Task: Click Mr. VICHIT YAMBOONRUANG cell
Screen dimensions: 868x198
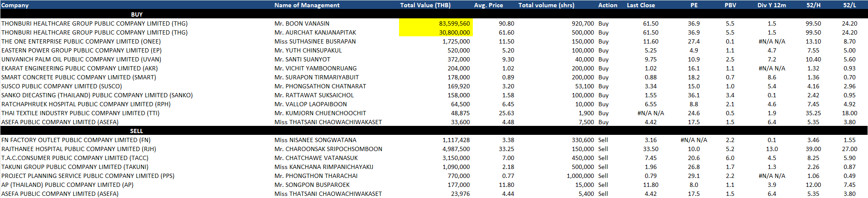Action: [315, 68]
